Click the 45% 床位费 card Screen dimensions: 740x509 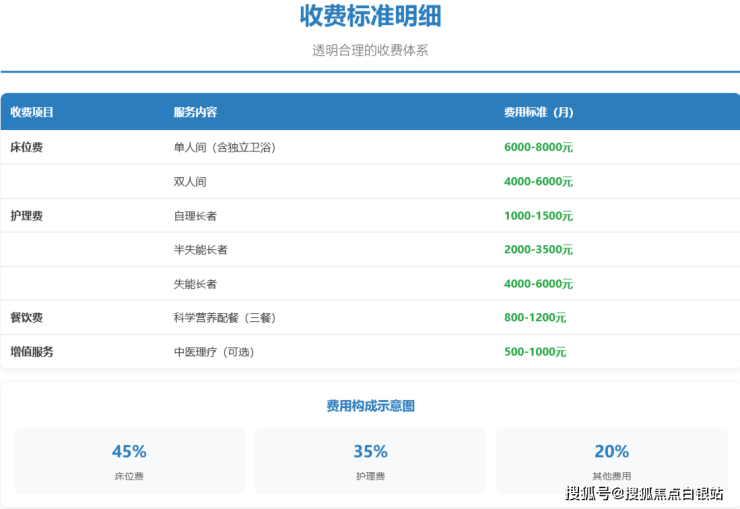pos(130,461)
